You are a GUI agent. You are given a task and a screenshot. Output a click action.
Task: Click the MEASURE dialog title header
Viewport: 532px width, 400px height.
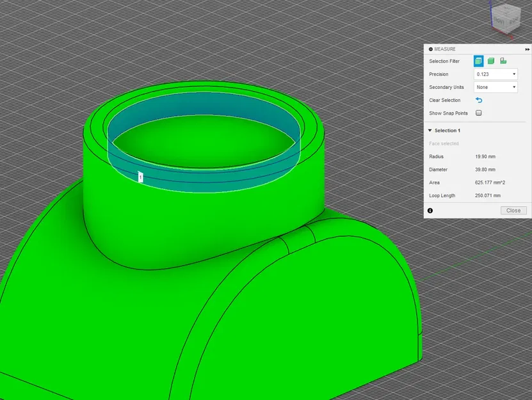(x=445, y=49)
